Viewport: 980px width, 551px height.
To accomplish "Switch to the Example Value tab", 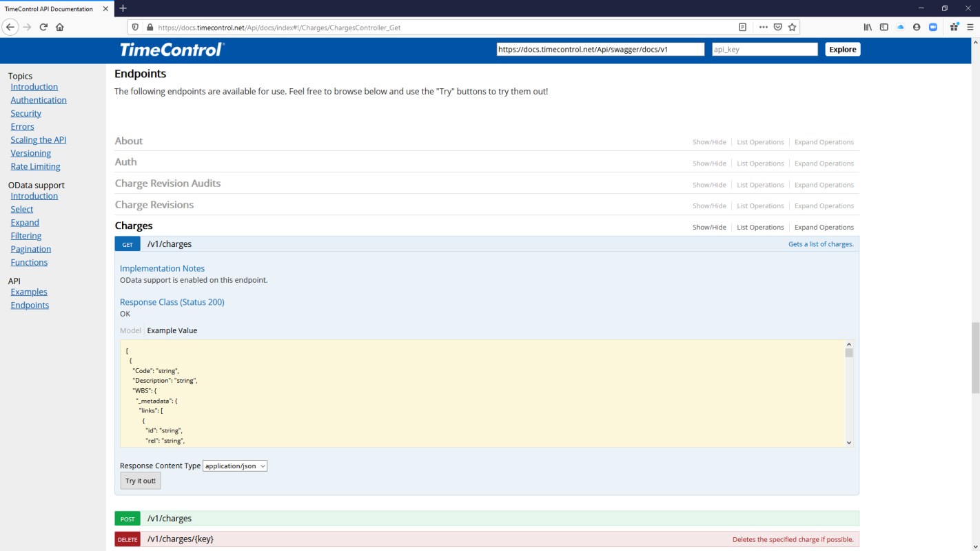I will tap(172, 330).
